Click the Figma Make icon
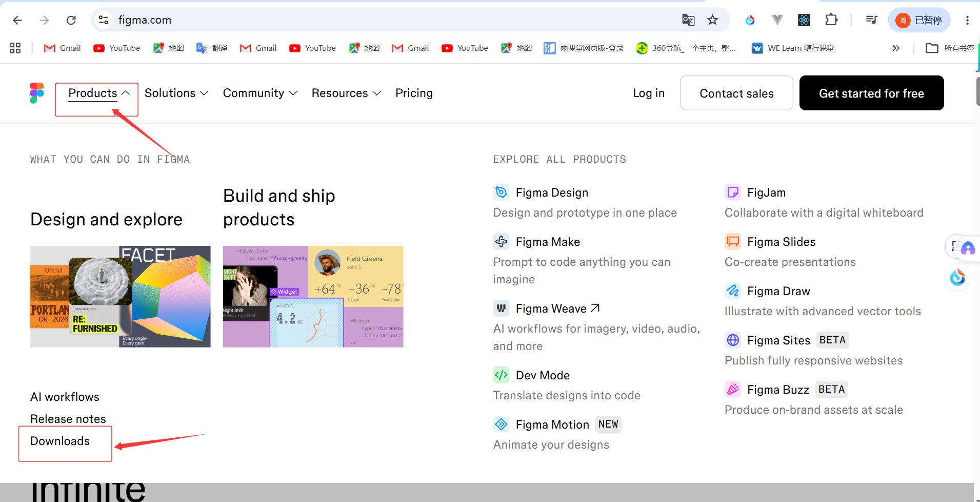Viewport: 980px width, 502px height. (502, 242)
